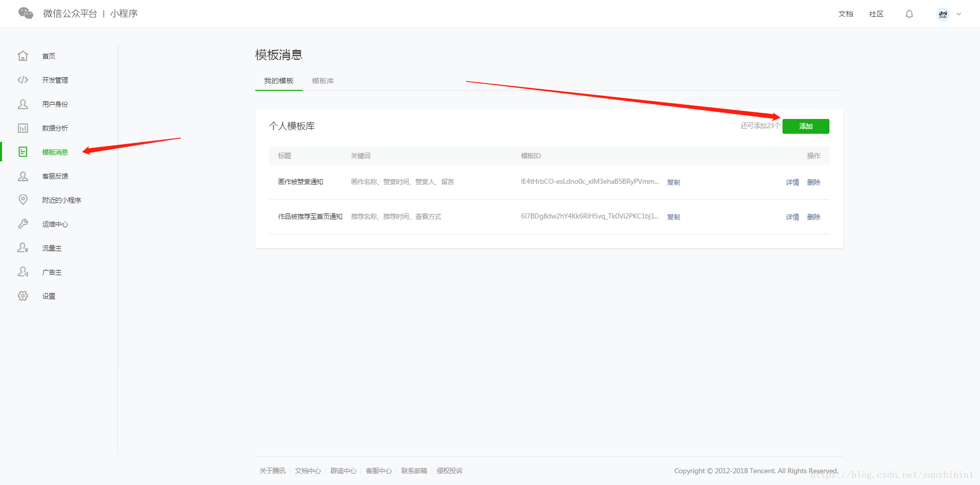Click the 运维中心 wrench icon
Screen dimensions: 980x485
(x=23, y=224)
